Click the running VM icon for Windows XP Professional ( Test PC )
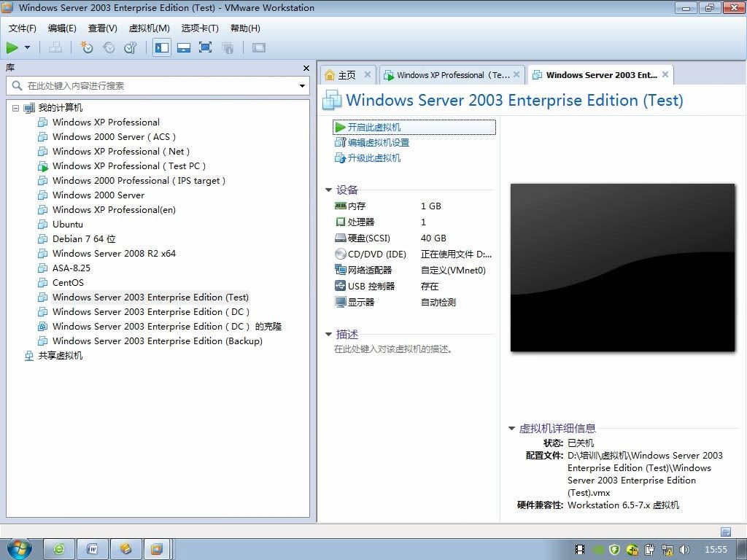The height and width of the screenshot is (560, 747). [x=43, y=167]
